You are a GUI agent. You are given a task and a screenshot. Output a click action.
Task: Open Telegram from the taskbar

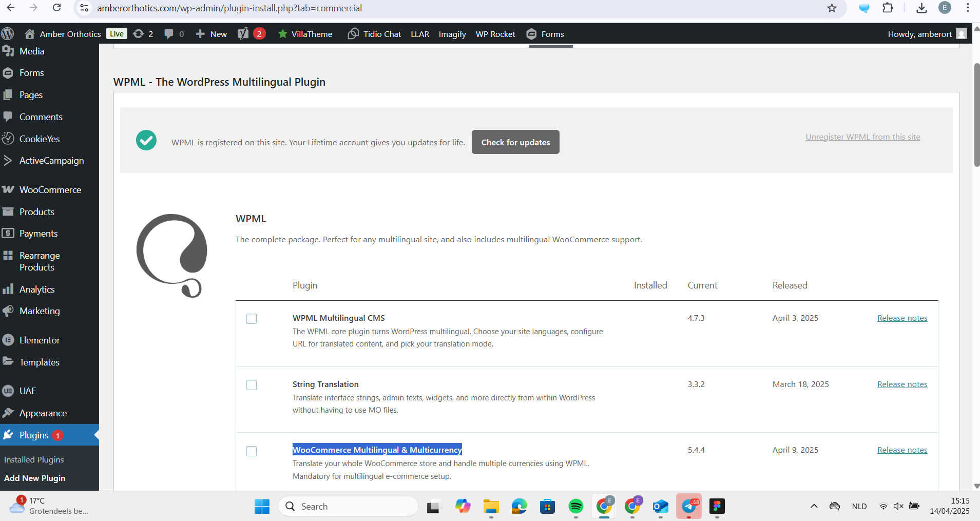point(689,507)
